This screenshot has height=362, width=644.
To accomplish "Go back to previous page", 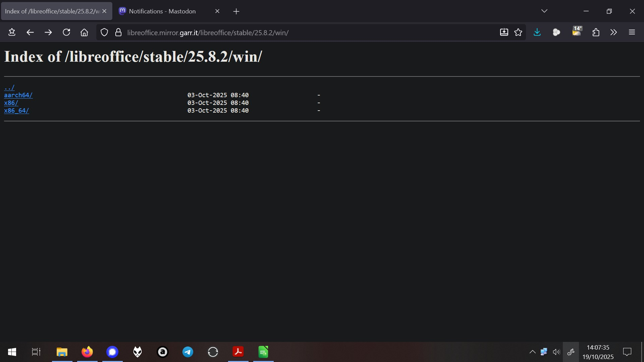I will [30, 33].
